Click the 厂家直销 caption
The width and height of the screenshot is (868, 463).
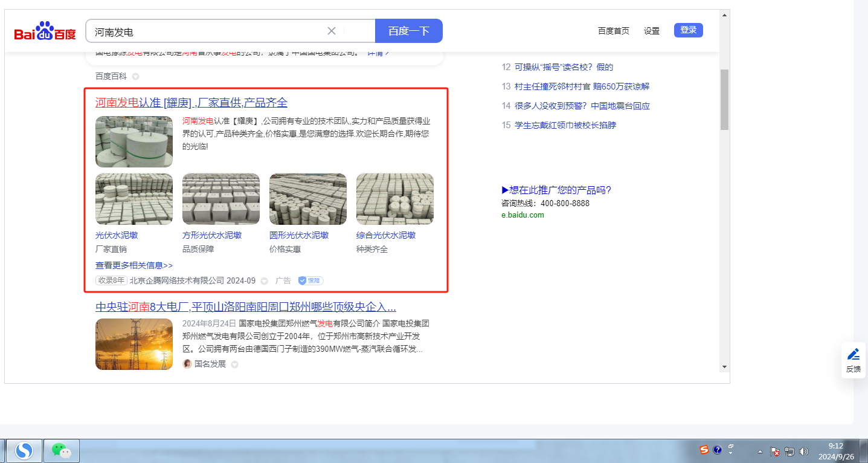click(x=111, y=249)
